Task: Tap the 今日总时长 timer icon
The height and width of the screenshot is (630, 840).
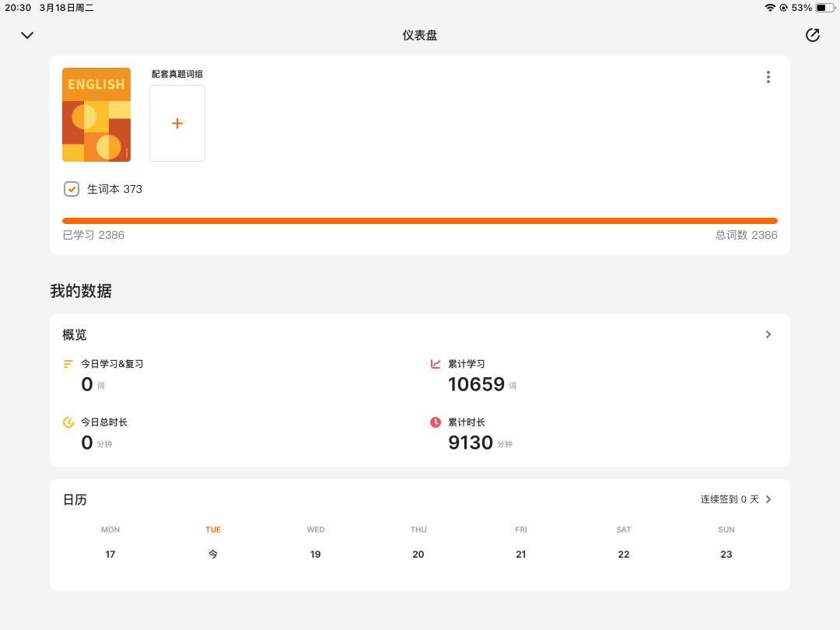Action: [68, 422]
